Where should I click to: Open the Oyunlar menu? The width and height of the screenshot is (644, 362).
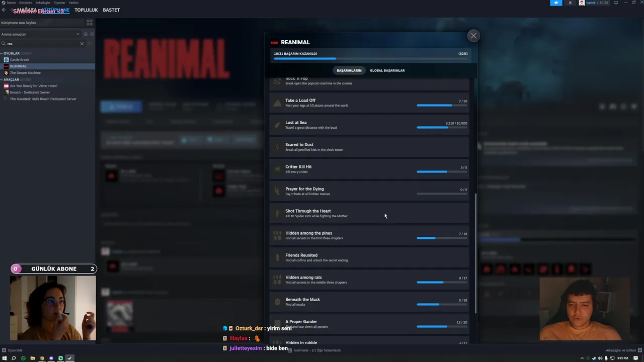point(60,3)
